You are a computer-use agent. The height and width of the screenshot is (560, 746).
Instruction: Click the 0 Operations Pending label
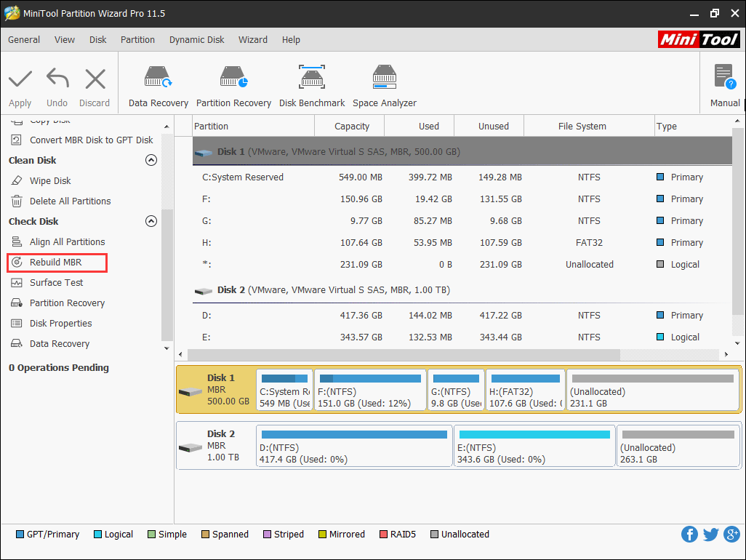coord(58,368)
